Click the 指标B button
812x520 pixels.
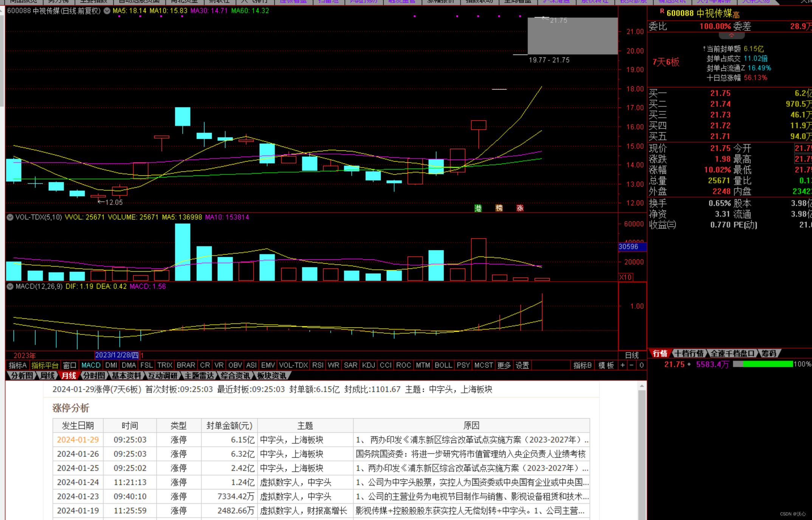[583, 365]
